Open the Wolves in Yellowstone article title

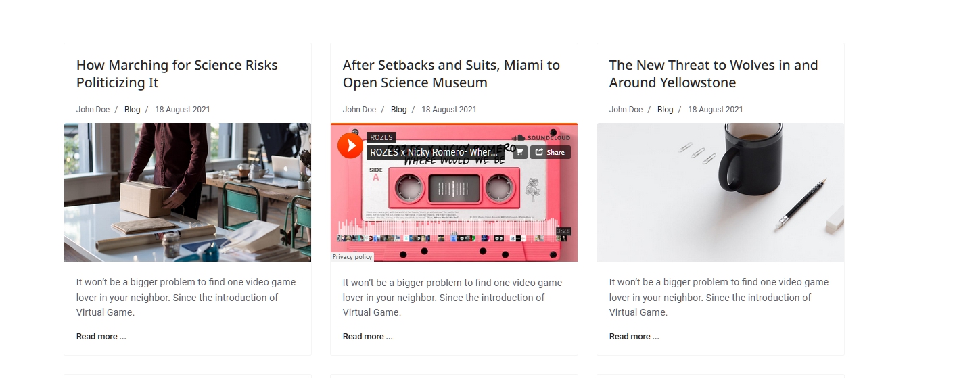pyautogui.click(x=713, y=74)
